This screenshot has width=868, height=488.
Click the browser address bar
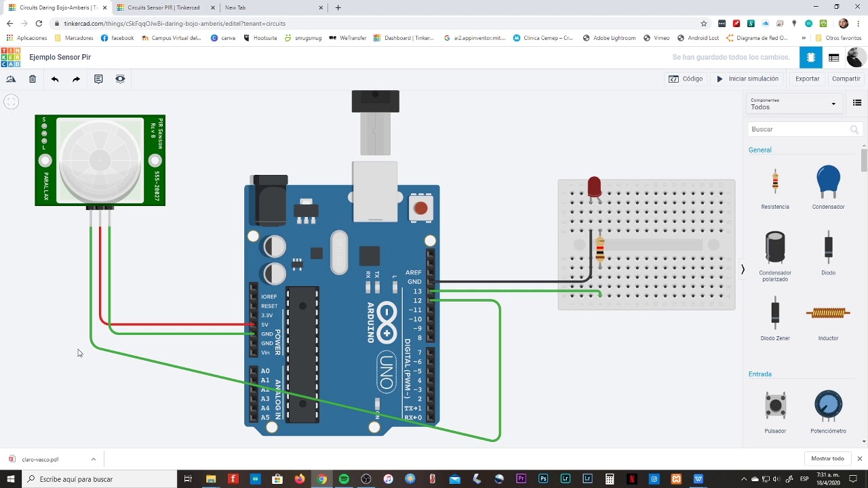380,23
